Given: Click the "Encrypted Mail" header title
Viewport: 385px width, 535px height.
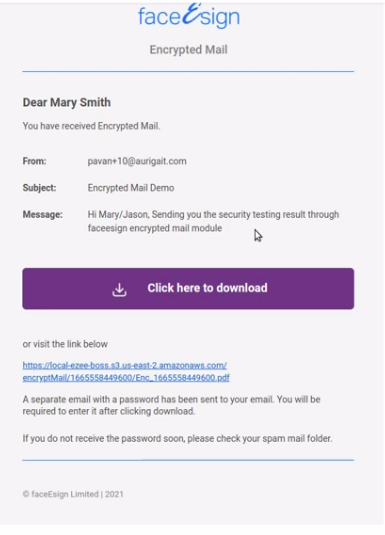Looking at the screenshot, I should pos(188,50).
